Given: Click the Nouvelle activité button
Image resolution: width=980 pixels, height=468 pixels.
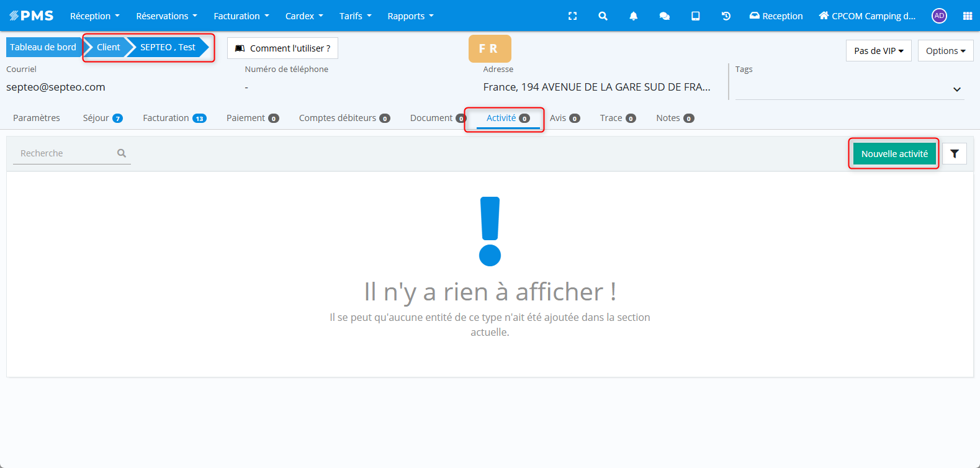Looking at the screenshot, I should [x=894, y=154].
